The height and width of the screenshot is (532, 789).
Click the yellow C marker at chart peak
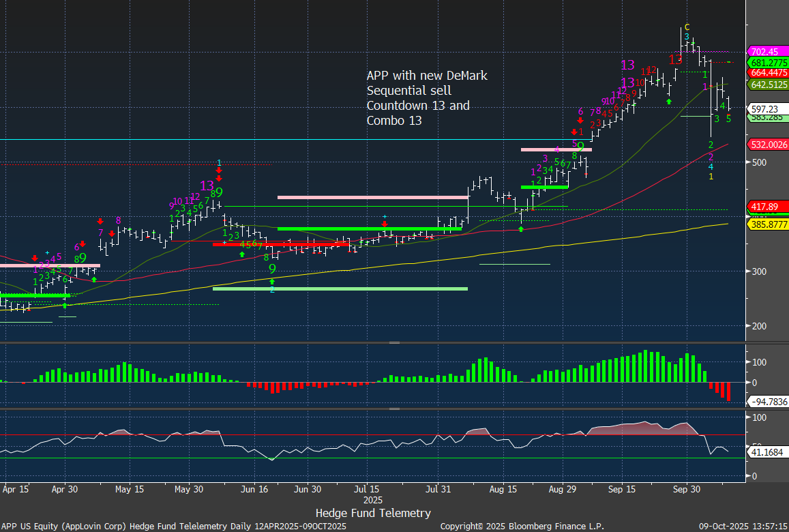click(x=687, y=27)
